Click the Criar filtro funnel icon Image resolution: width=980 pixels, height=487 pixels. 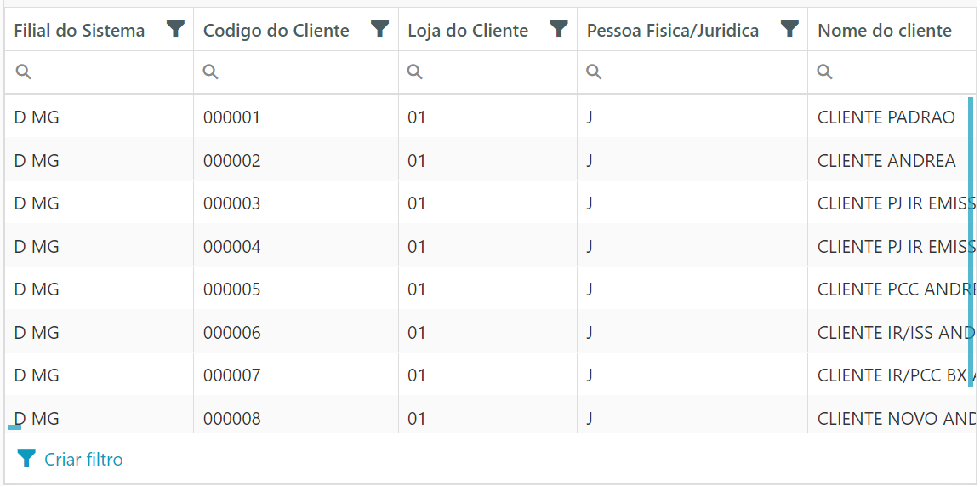(26, 459)
